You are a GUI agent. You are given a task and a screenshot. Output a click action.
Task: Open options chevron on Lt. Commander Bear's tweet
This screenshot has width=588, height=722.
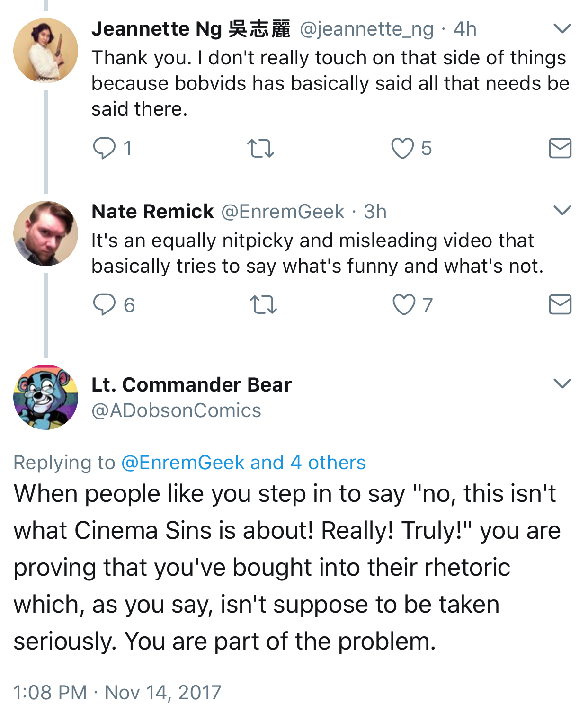(562, 383)
